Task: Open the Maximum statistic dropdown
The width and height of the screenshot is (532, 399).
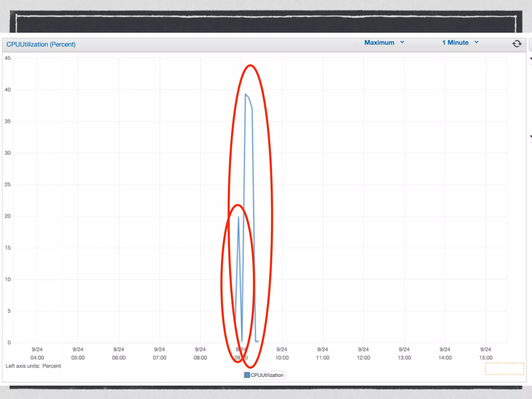Action: (379, 43)
